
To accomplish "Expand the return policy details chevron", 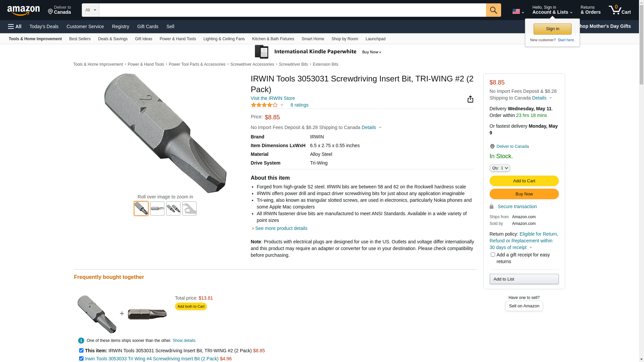I will (x=531, y=248).
